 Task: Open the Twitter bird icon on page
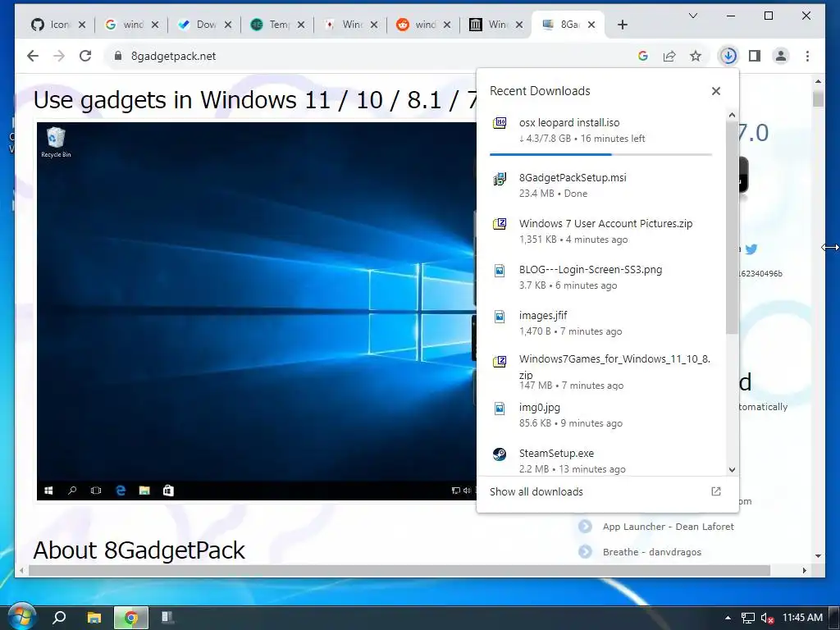point(751,249)
